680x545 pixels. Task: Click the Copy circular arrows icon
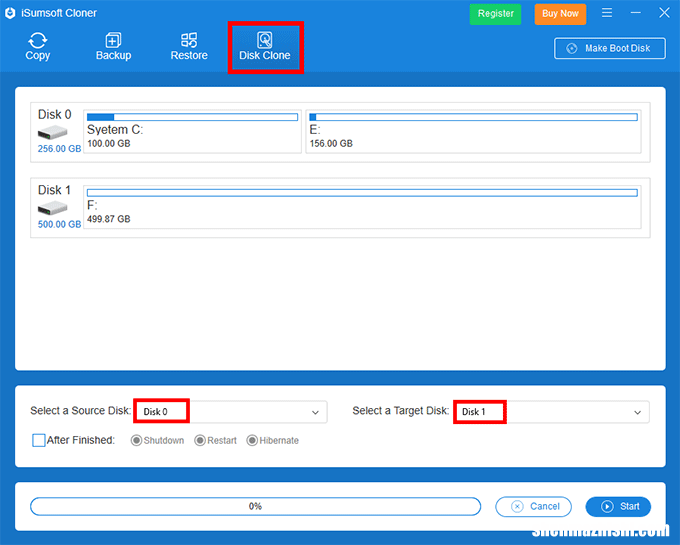coord(38,40)
